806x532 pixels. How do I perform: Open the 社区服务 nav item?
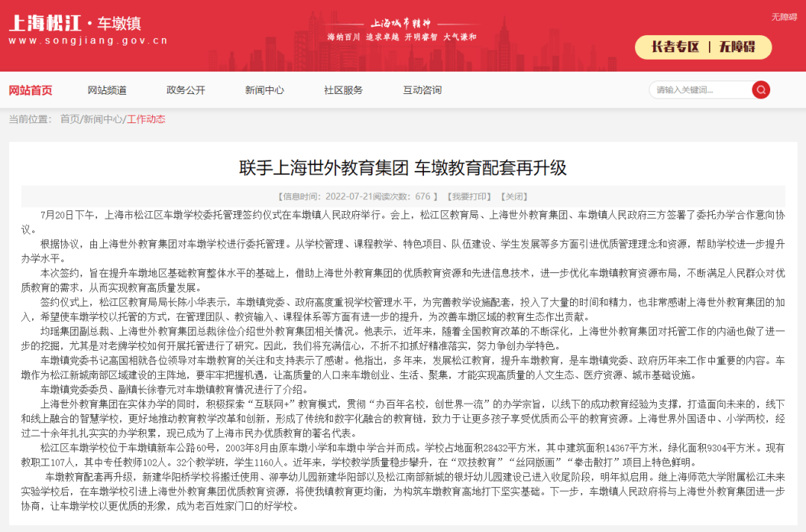click(343, 90)
